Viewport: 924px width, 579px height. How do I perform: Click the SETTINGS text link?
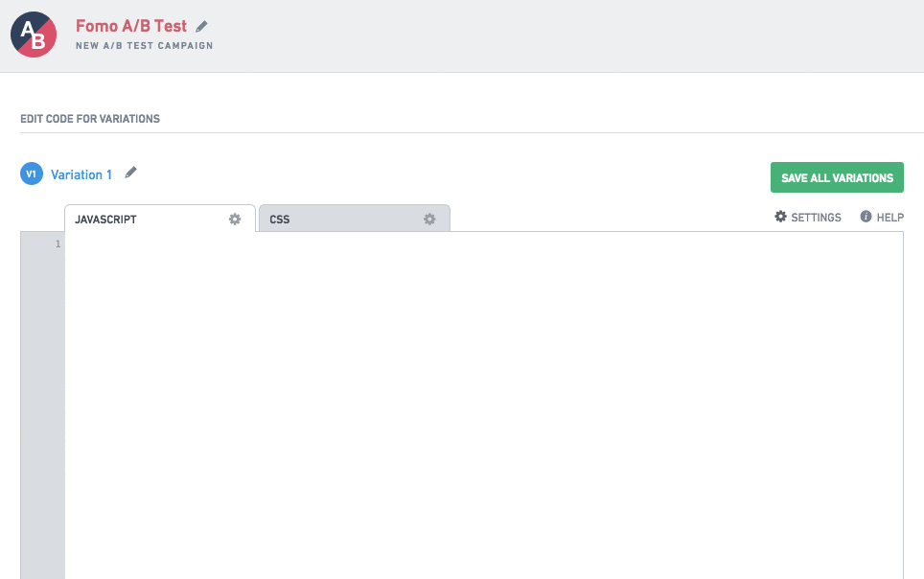(x=816, y=218)
